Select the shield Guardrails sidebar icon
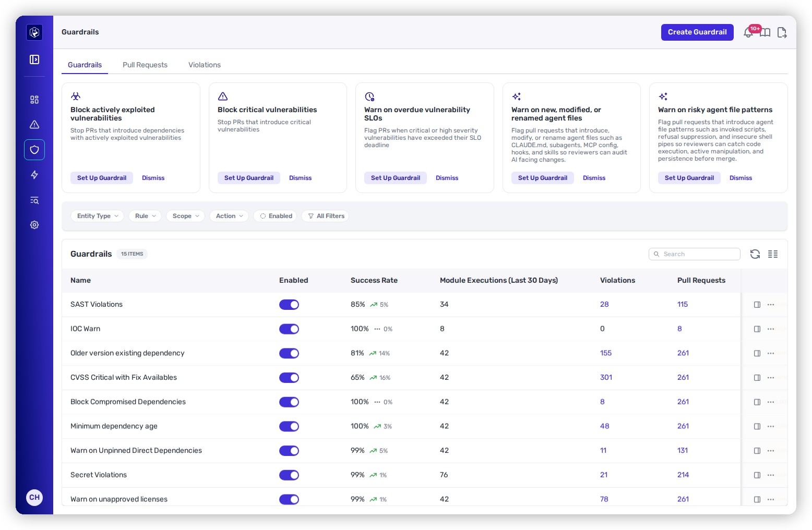The height and width of the screenshot is (530, 812). (34, 150)
